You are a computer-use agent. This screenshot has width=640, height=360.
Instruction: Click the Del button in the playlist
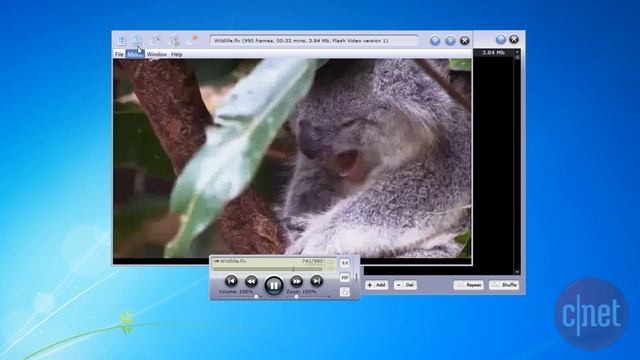405,285
